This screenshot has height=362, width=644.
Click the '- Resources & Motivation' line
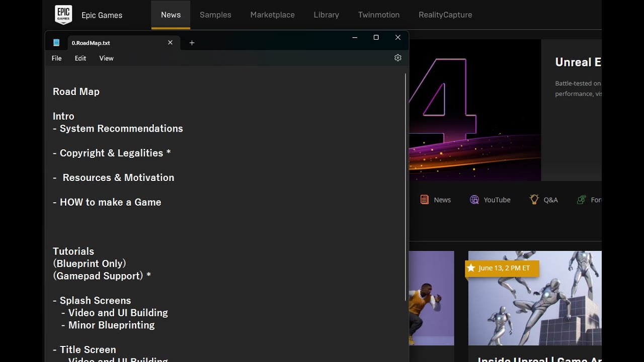[114, 177]
